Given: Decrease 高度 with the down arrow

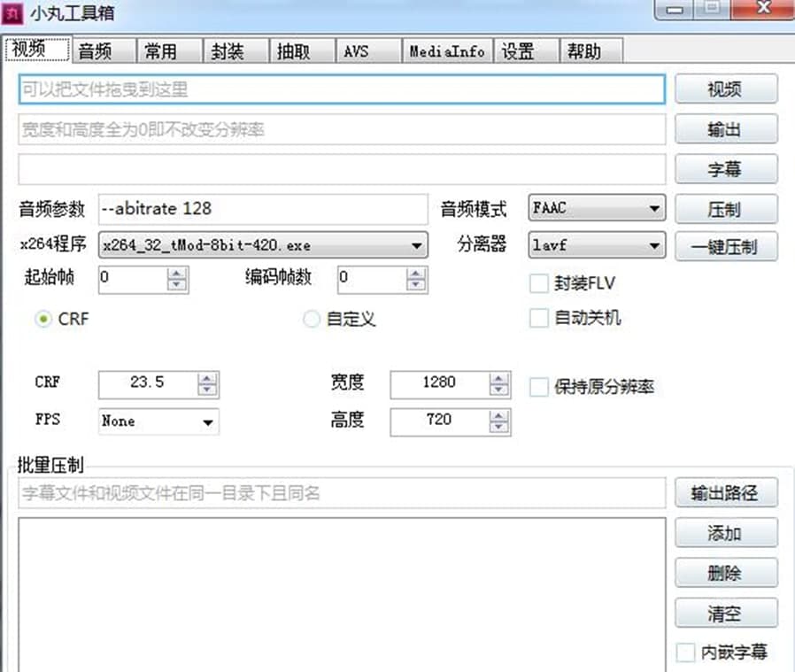Looking at the screenshot, I should point(499,427).
